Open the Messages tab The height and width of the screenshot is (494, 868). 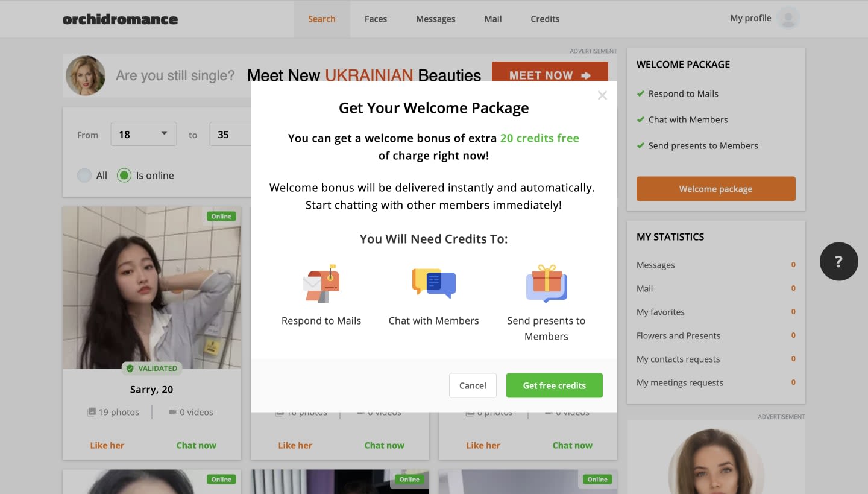tap(436, 19)
